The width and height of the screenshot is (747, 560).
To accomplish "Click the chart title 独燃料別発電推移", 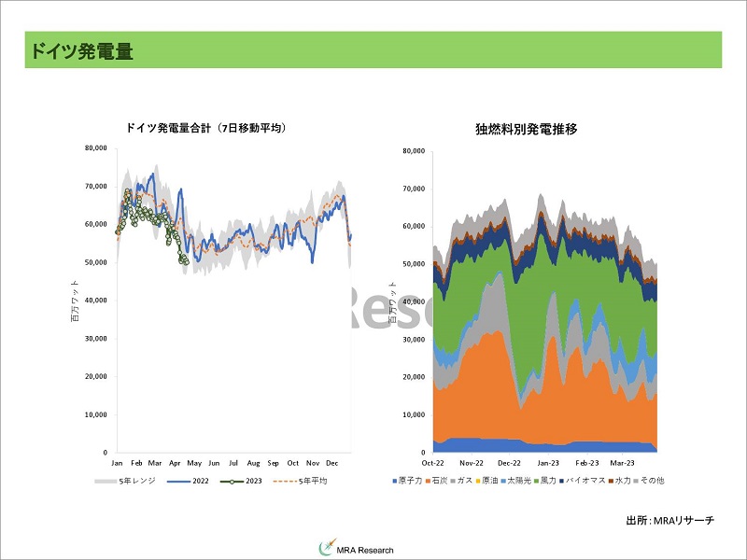I will [x=527, y=129].
